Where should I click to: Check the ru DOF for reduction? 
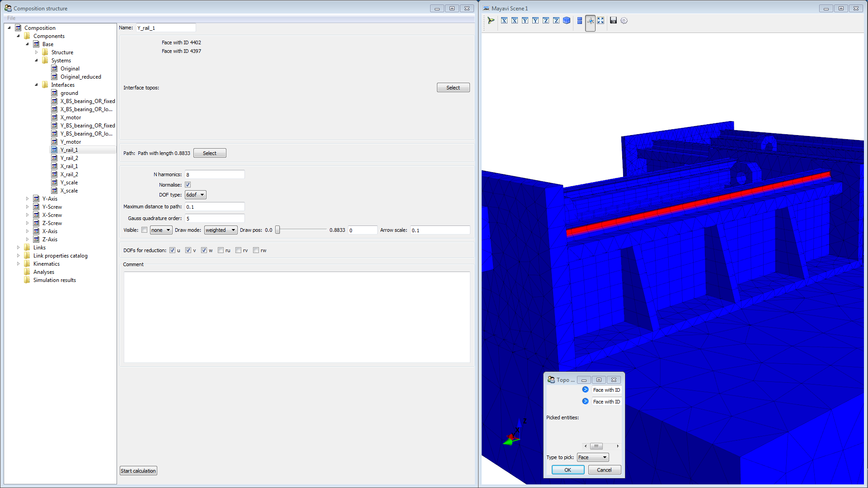pyautogui.click(x=221, y=250)
